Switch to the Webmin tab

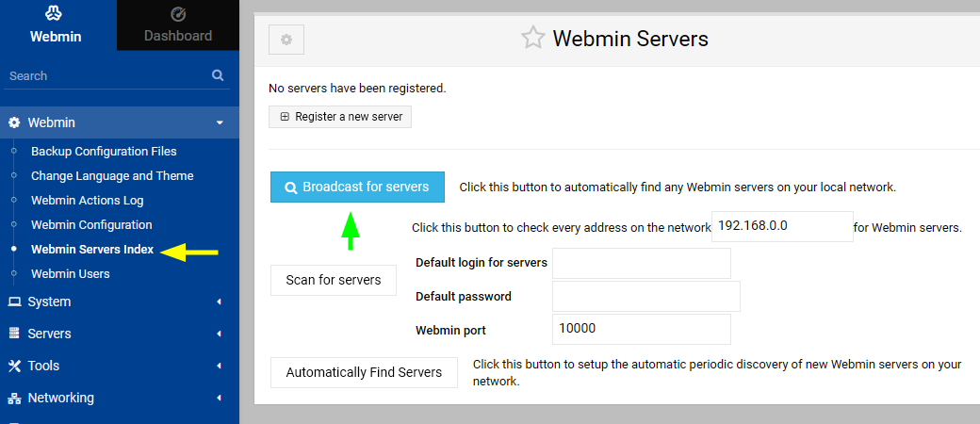point(58,25)
